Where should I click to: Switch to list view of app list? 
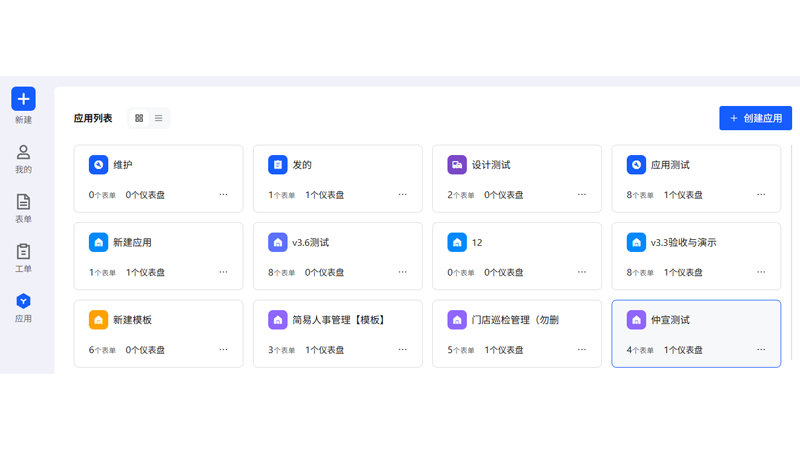point(159,118)
